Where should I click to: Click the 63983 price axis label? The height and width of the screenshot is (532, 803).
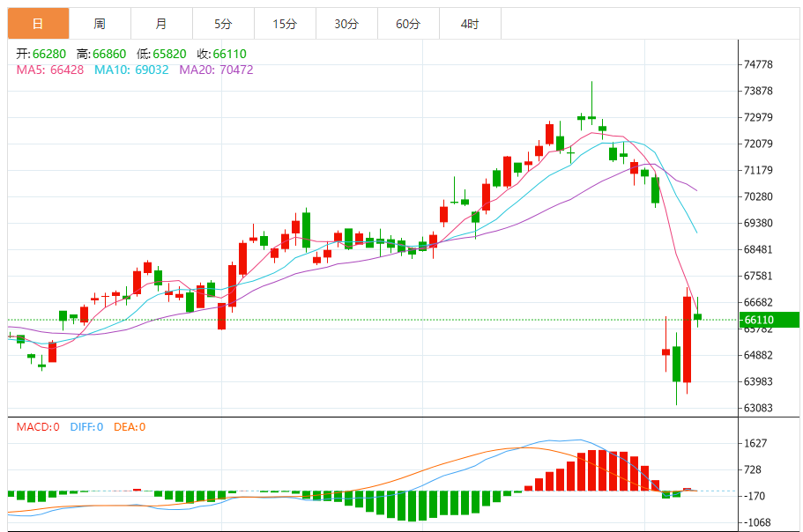coord(758,381)
